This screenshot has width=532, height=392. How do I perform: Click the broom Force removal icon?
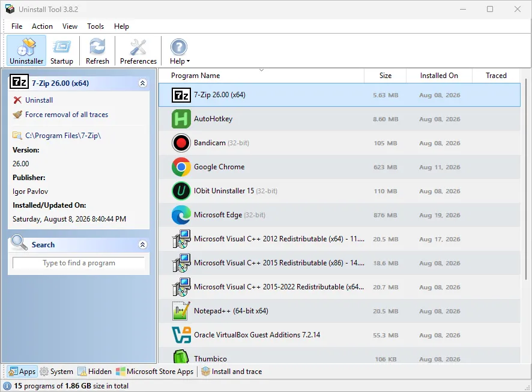tap(17, 115)
